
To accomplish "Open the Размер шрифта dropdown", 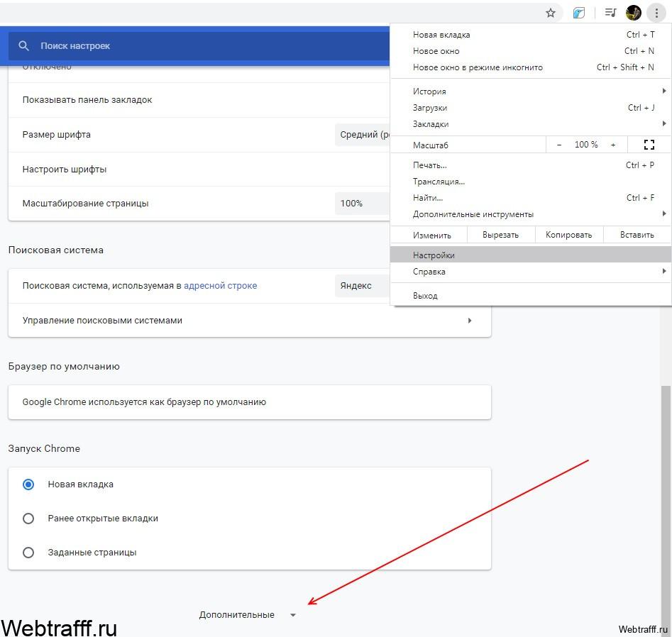I will click(362, 135).
